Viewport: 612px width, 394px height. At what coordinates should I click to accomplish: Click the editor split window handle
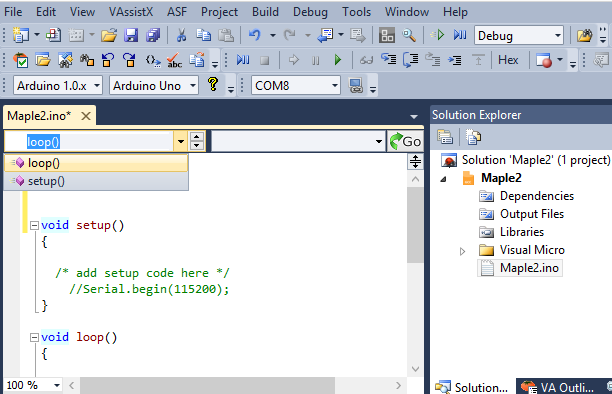415,161
